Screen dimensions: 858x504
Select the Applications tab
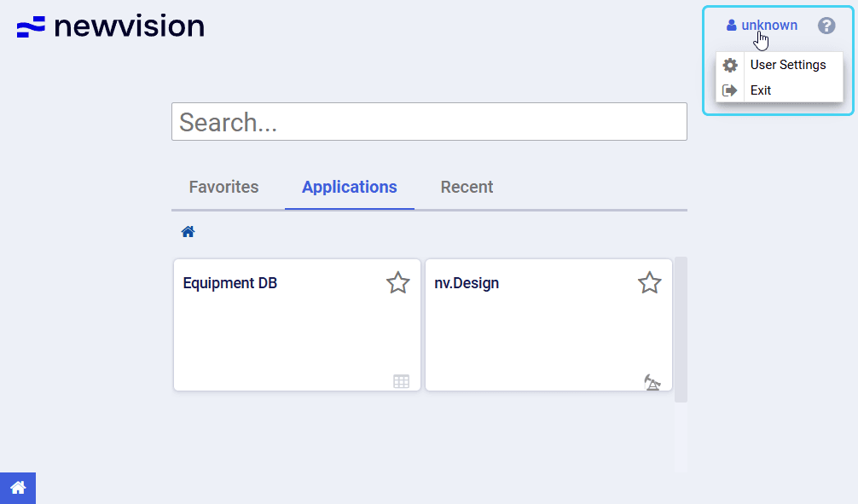(x=349, y=187)
